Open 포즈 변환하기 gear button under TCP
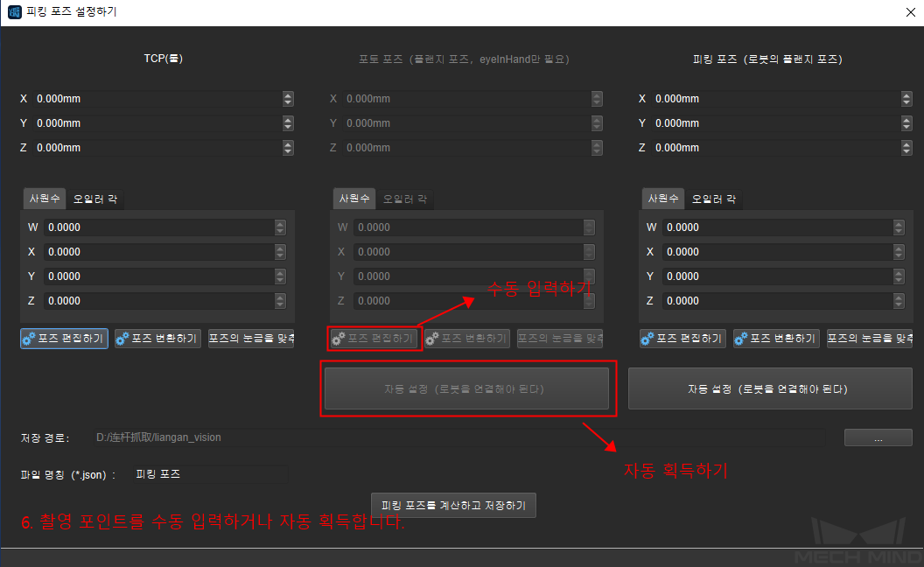Screen dimensions: 924x567 coord(157,339)
